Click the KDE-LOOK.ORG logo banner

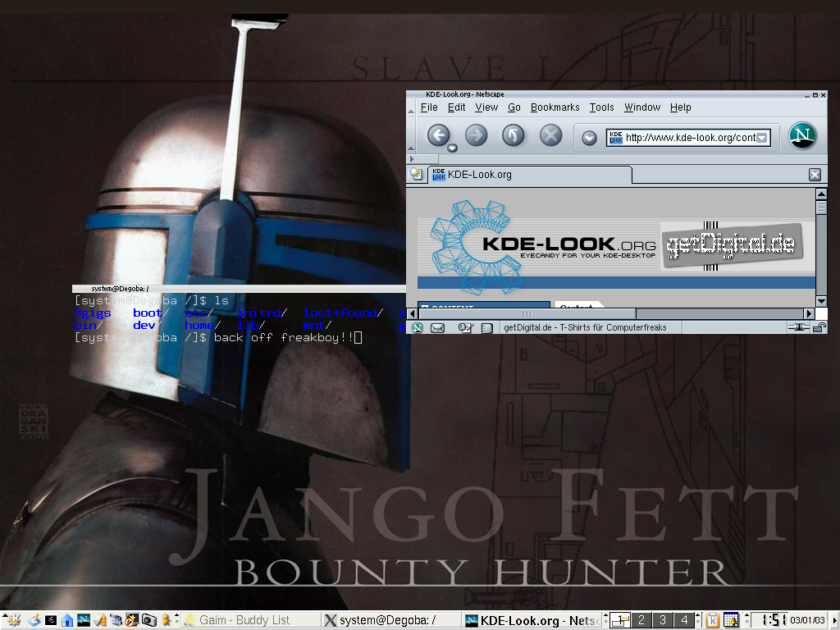click(541, 248)
